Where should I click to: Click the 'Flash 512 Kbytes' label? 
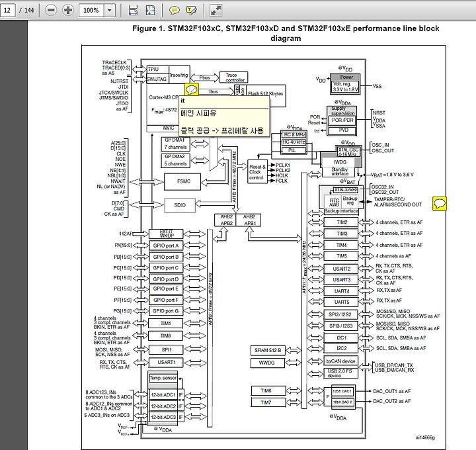pos(266,93)
